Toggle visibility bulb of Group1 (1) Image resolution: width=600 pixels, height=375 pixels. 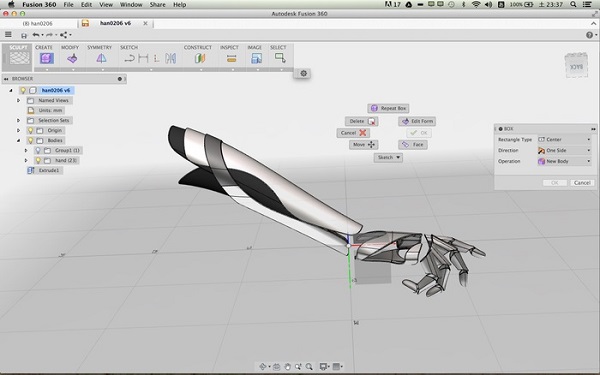pos(38,150)
